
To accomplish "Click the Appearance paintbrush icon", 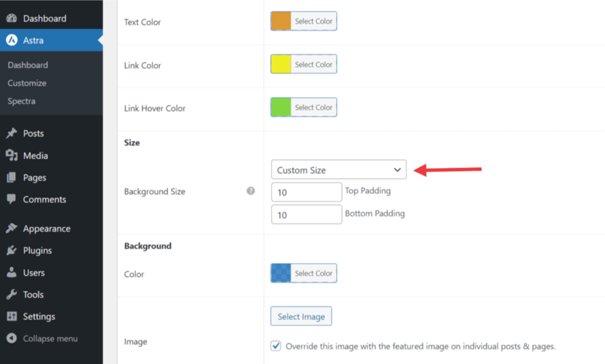I will (12, 228).
